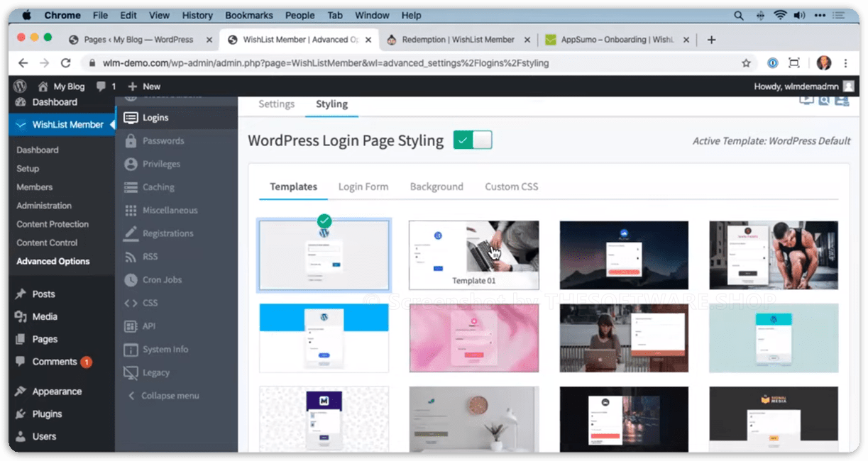The image size is (868, 461).
Task: Click the Plugins plug icon
Action: [x=21, y=414]
